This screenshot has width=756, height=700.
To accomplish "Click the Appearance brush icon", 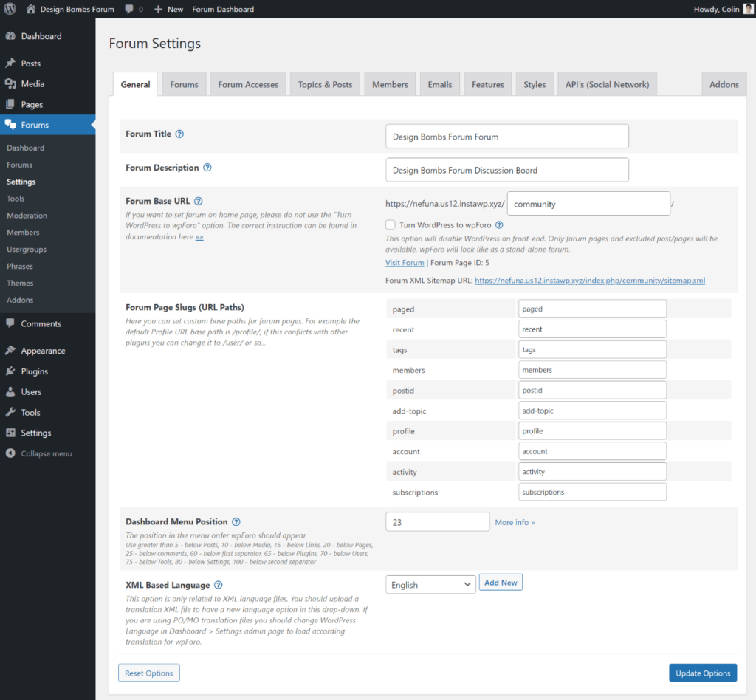I will (x=10, y=351).
